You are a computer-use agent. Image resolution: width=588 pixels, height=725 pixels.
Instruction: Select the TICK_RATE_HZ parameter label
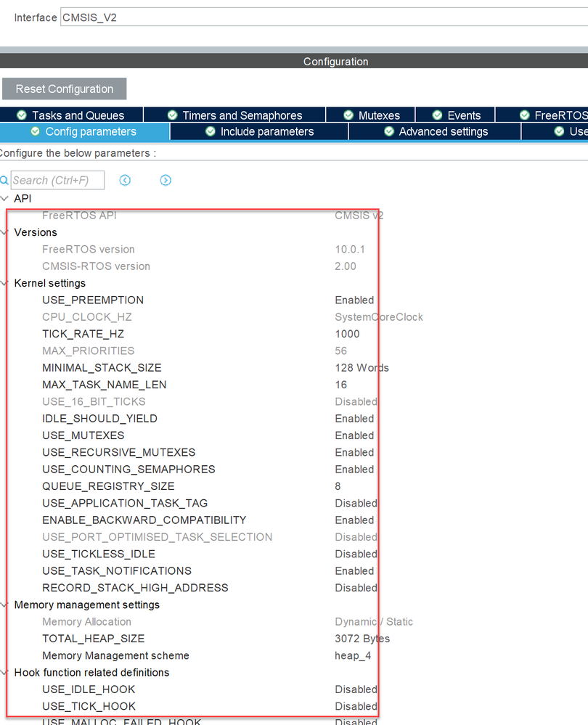pos(83,334)
